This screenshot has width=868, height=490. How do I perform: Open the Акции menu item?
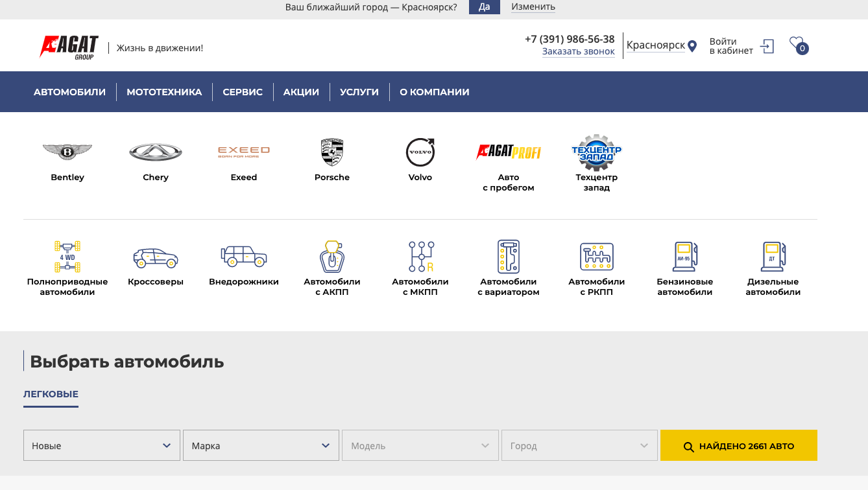point(301,92)
